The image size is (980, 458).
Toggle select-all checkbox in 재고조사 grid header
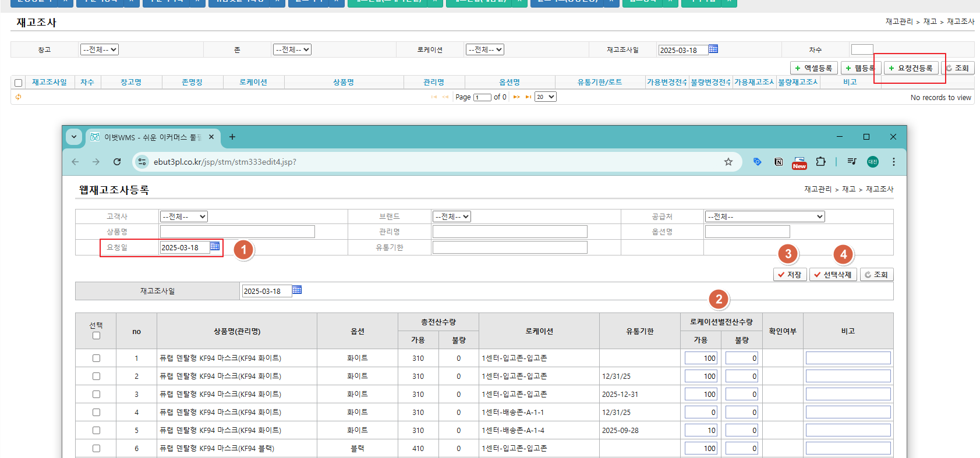18,83
